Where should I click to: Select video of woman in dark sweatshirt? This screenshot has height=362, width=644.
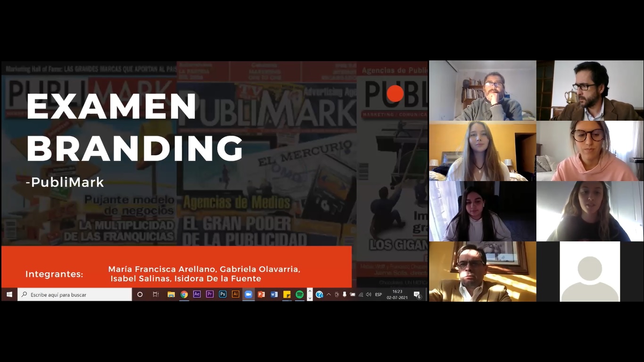[590, 211]
